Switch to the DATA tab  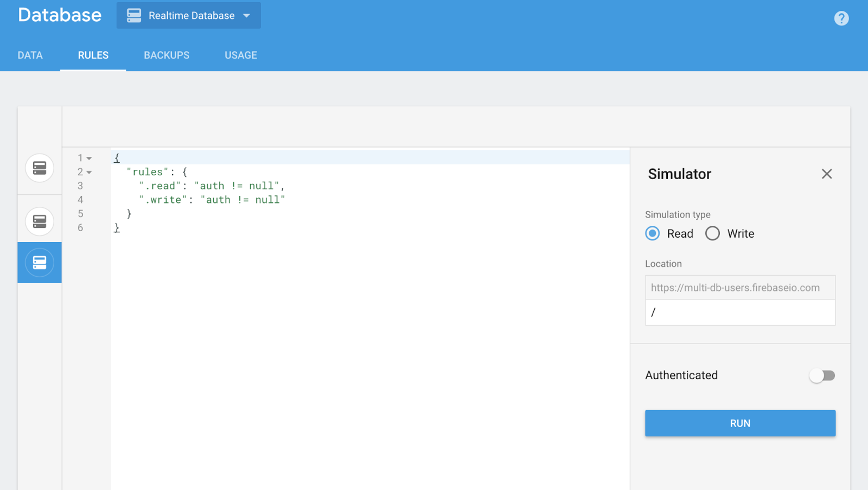coord(30,55)
